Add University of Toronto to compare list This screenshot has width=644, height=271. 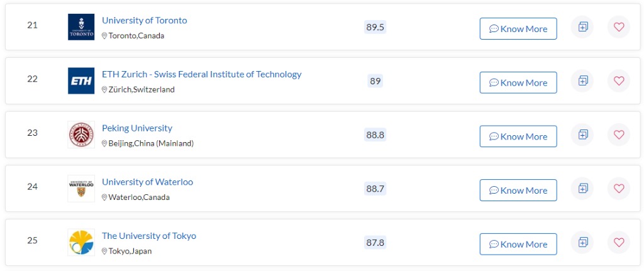pos(582,27)
